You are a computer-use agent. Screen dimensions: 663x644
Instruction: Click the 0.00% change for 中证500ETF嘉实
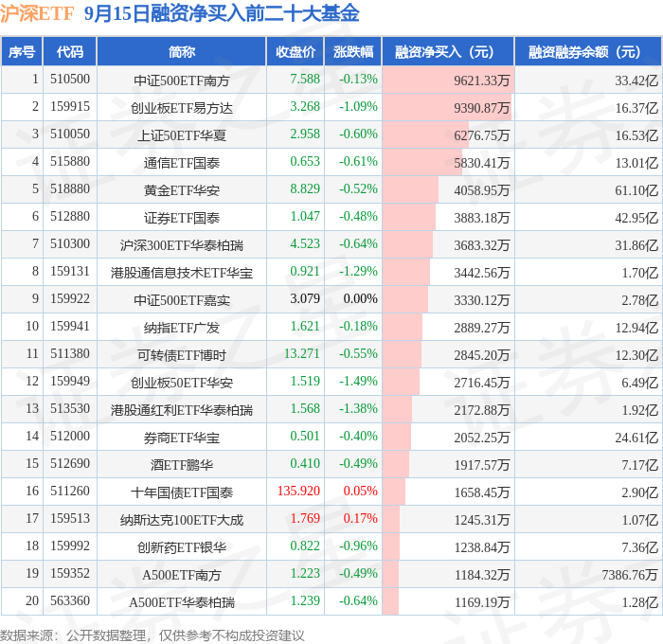[360, 299]
